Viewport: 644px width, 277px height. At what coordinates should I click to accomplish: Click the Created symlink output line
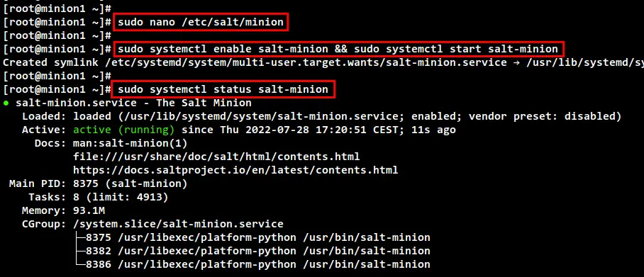323,62
